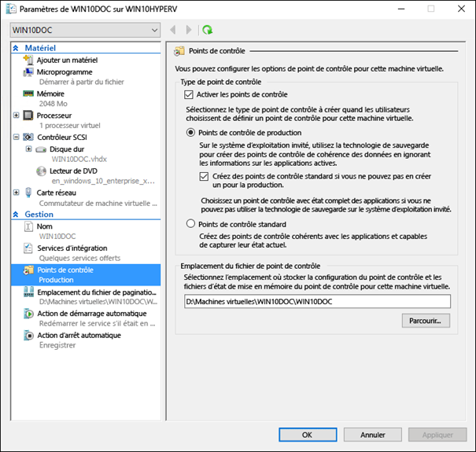Click the Emplacement du fichier de paginatio... entry
476x452 pixels.
click(x=97, y=292)
